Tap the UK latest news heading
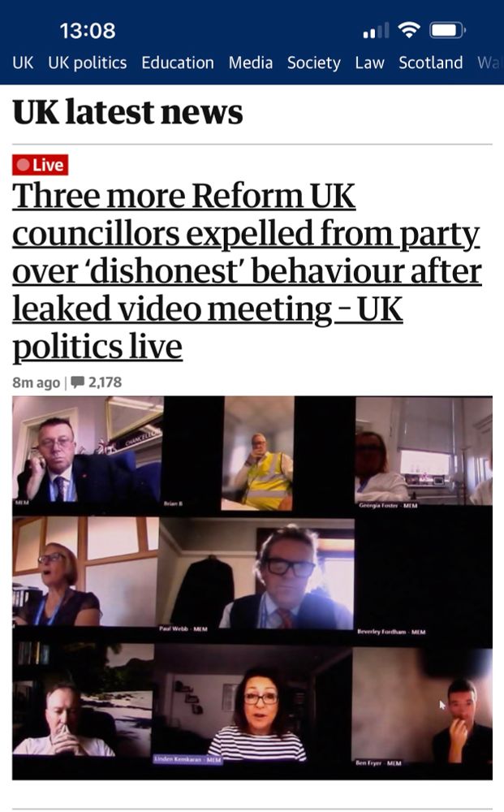 [127, 112]
